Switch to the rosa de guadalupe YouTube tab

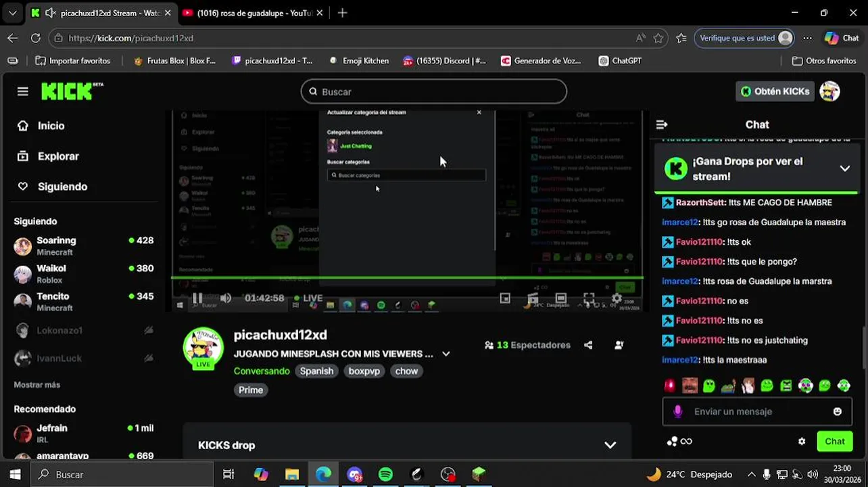[252, 13]
